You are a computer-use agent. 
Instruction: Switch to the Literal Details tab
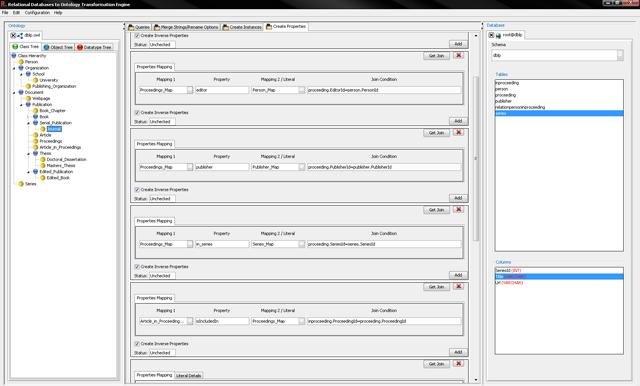click(x=189, y=376)
